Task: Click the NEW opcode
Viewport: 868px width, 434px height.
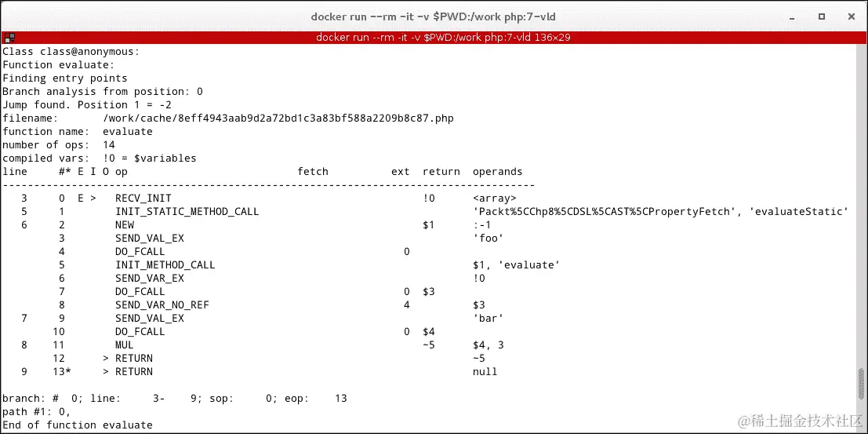Action: (x=125, y=224)
